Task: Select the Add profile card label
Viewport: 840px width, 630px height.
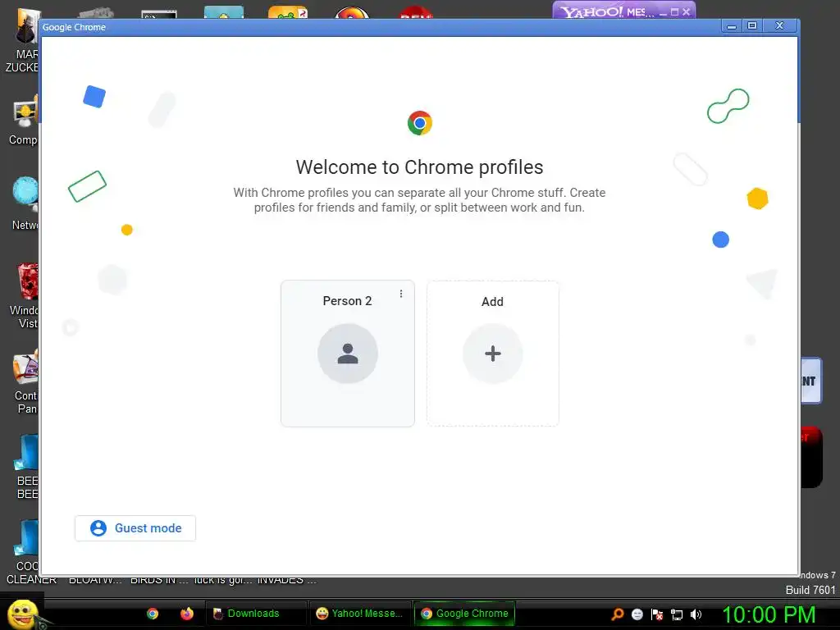Action: coord(492,302)
